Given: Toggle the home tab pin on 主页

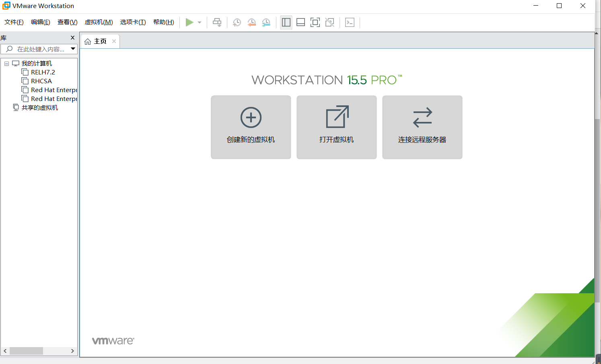Looking at the screenshot, I should tap(114, 41).
